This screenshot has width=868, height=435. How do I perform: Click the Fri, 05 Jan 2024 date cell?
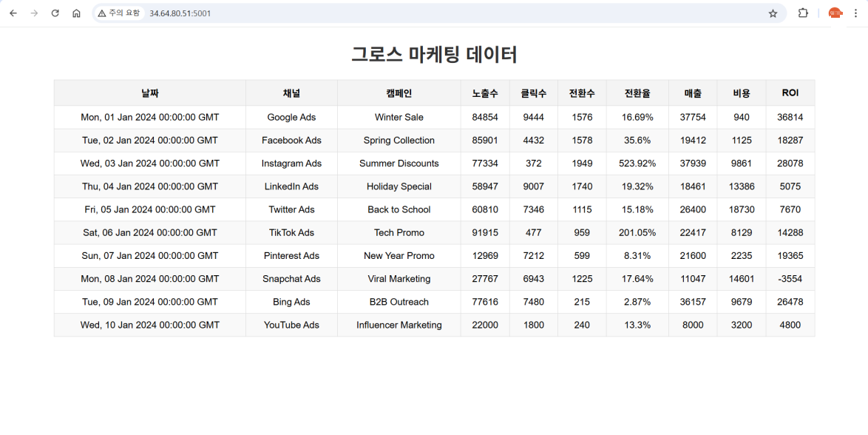point(150,209)
